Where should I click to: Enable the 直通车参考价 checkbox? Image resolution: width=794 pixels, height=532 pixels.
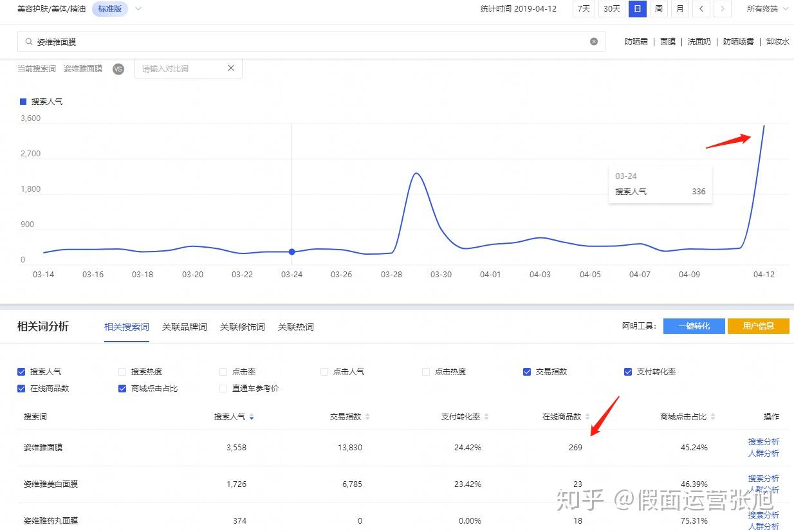pyautogui.click(x=223, y=389)
